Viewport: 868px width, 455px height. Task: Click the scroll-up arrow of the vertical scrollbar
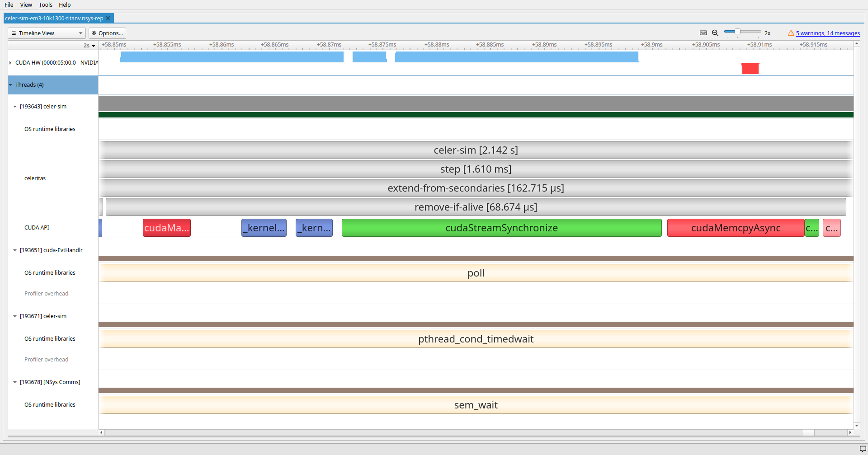(x=856, y=44)
